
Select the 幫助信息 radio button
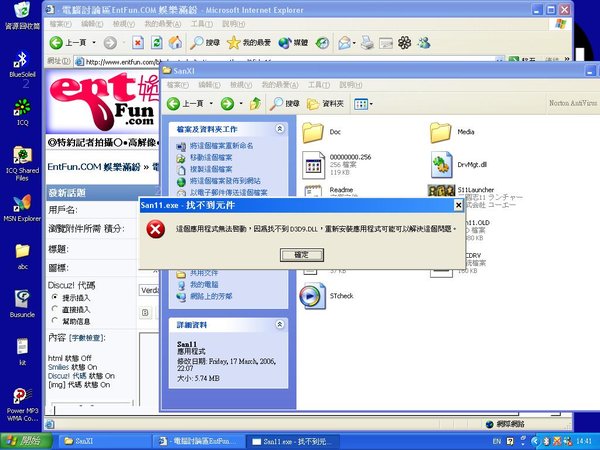[55, 321]
